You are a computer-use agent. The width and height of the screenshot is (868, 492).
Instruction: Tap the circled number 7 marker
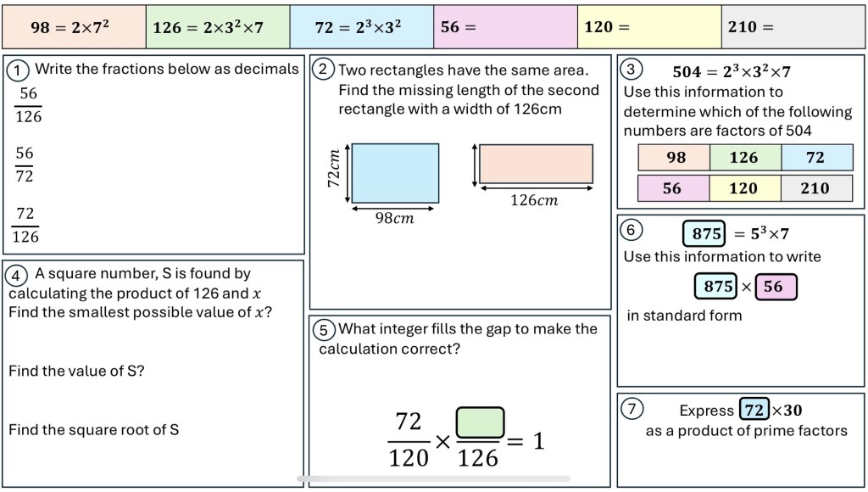pyautogui.click(x=632, y=409)
